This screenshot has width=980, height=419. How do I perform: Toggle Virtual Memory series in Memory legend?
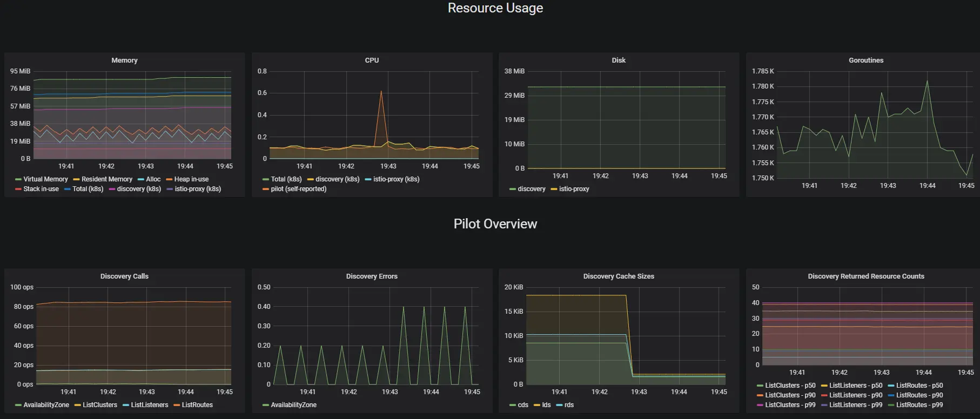45,179
